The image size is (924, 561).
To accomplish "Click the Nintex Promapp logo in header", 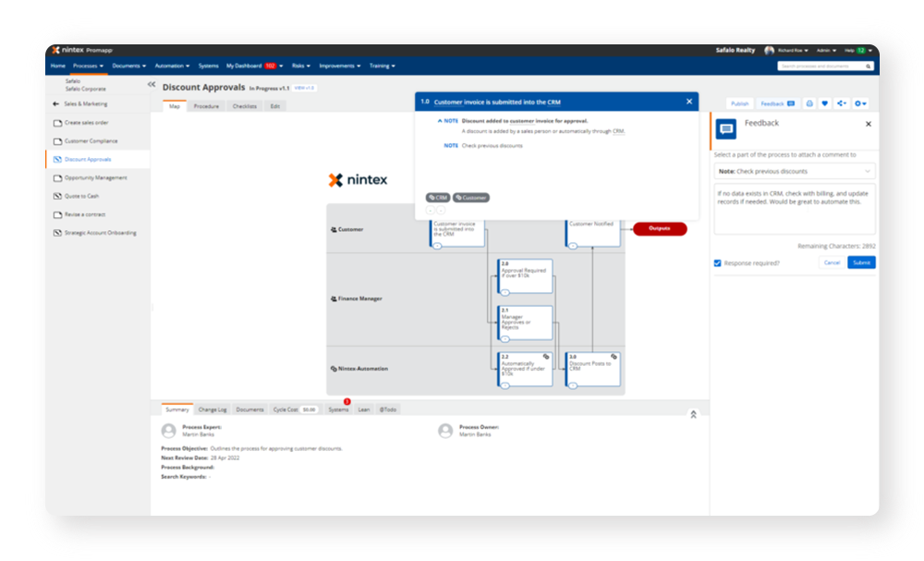I will (x=82, y=50).
